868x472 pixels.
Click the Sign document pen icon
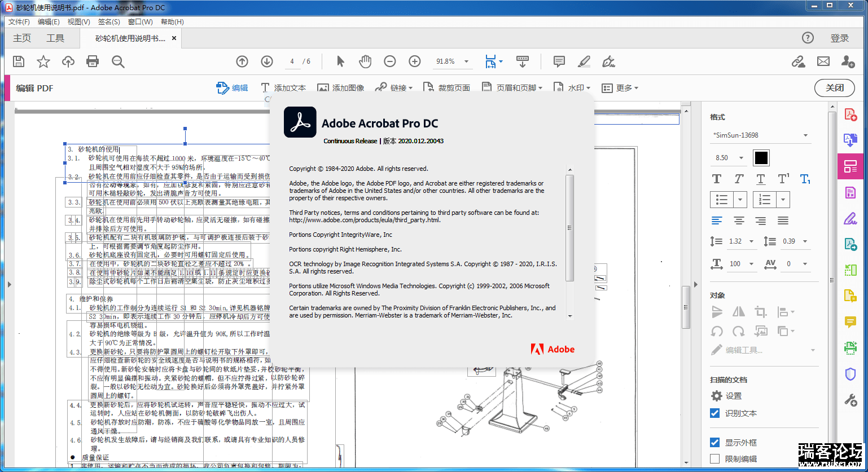(608, 61)
